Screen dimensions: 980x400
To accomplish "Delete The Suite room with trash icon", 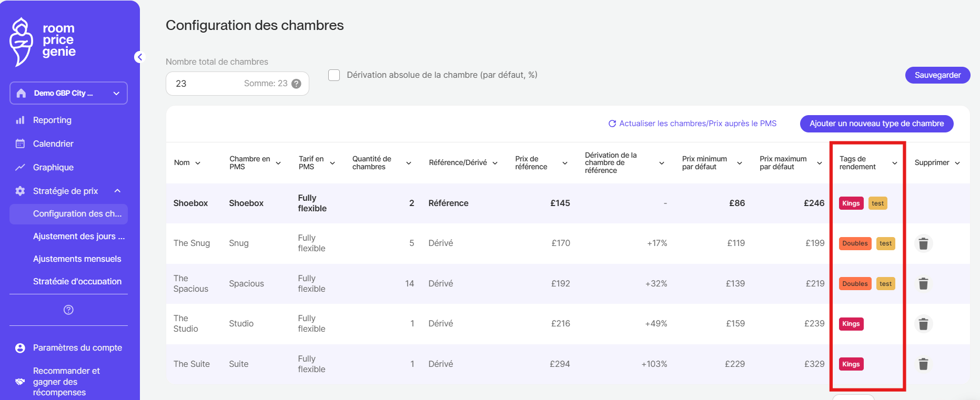I will click(923, 364).
